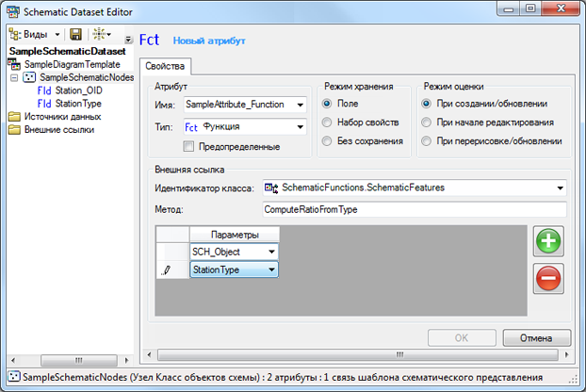Image resolution: width=586 pixels, height=392 pixels.
Task: Select SampleSchematicDataset root entry
Action: tap(67, 51)
